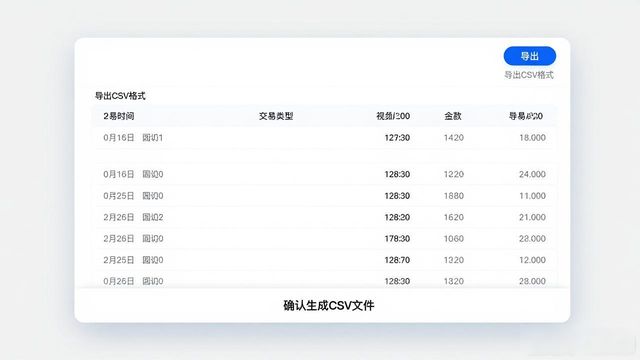Select the value 12.000
640x360 pixels.
click(x=532, y=260)
